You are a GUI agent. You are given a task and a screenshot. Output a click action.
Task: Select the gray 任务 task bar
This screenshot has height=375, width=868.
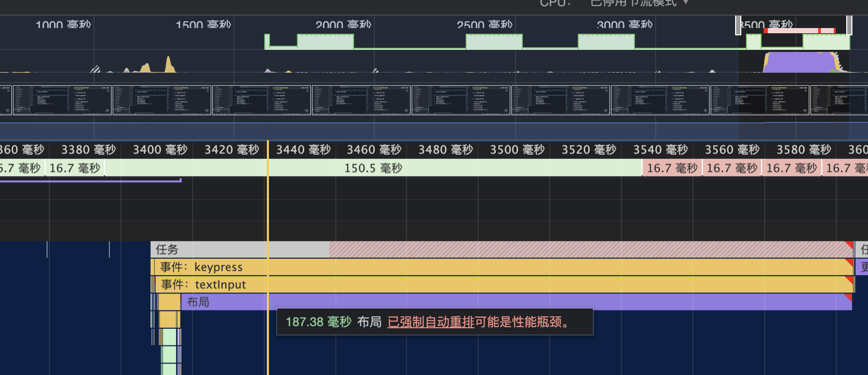[x=239, y=250]
